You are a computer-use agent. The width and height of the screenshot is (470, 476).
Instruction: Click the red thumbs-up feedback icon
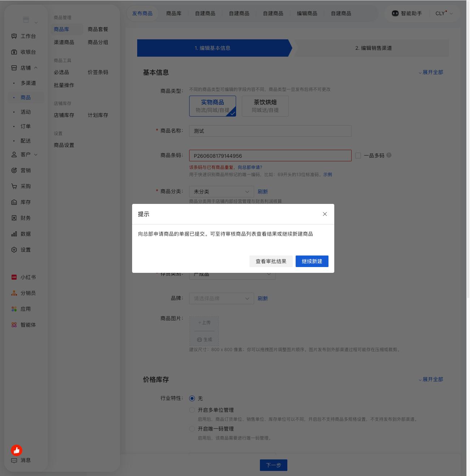coord(17,450)
